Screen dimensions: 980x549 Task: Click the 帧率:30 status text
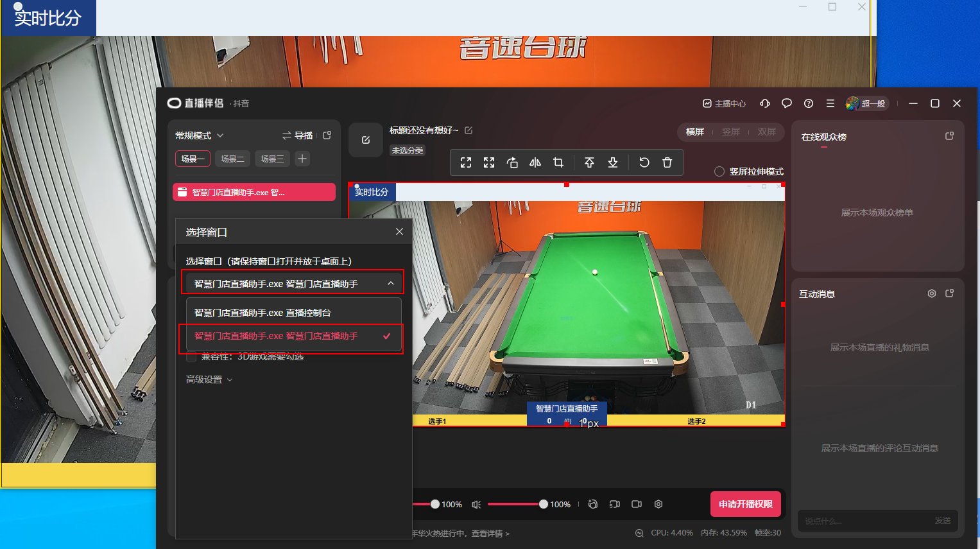click(x=768, y=533)
